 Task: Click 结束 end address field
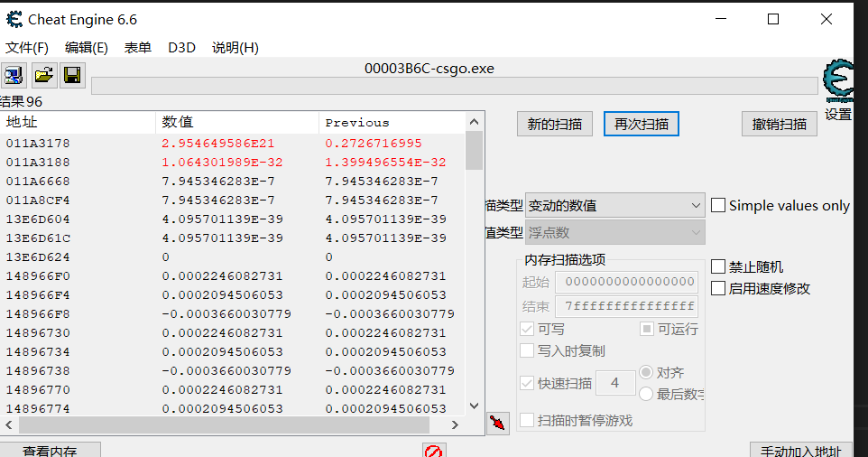click(627, 306)
